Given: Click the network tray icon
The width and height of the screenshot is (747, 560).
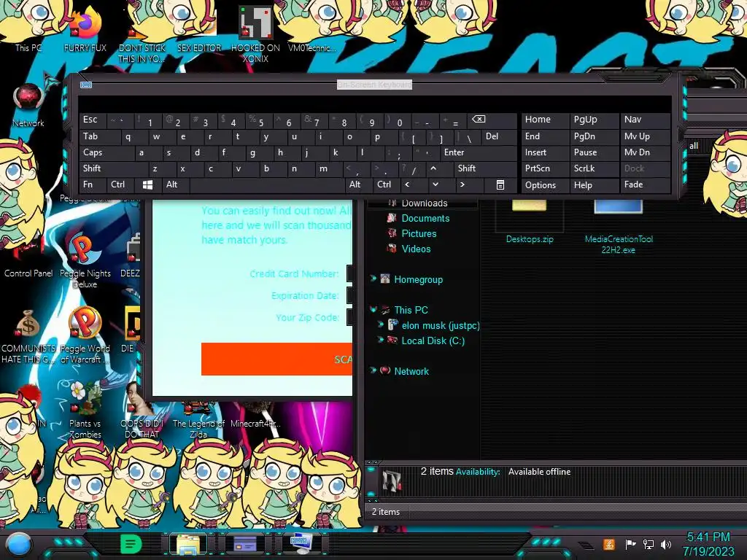Looking at the screenshot, I should pyautogui.click(x=649, y=544).
